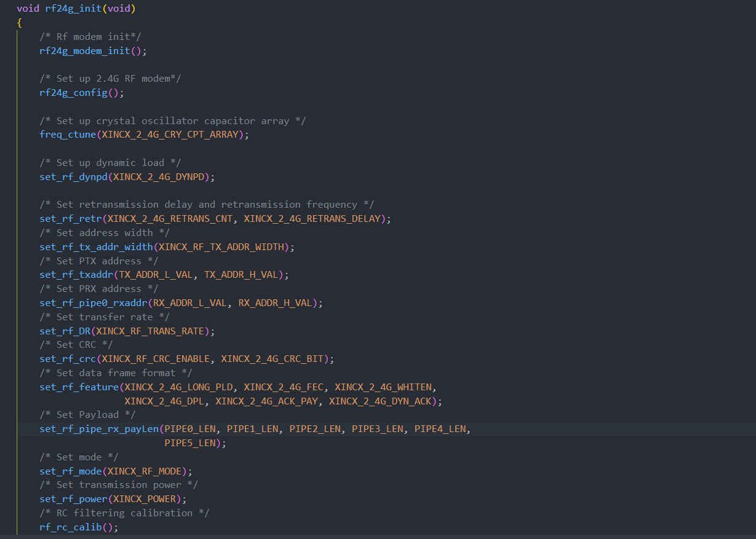Click the 'RC filtering calibration' comment
Viewport: 756px width, 539px height.
tap(125, 513)
